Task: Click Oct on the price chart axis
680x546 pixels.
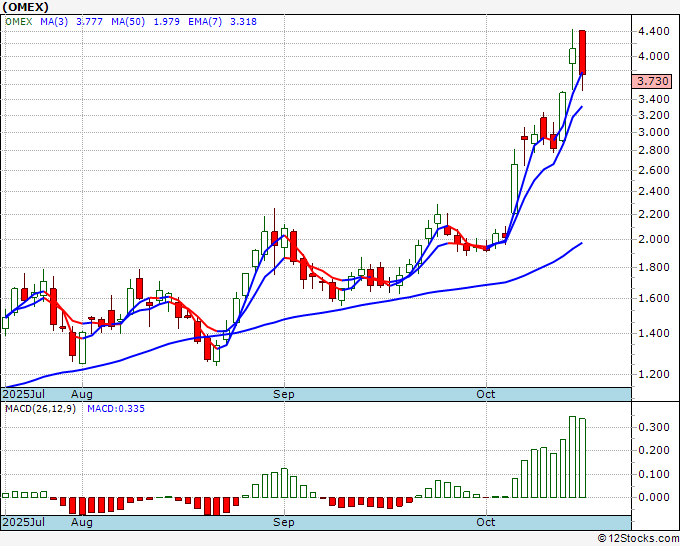Action: [x=486, y=394]
